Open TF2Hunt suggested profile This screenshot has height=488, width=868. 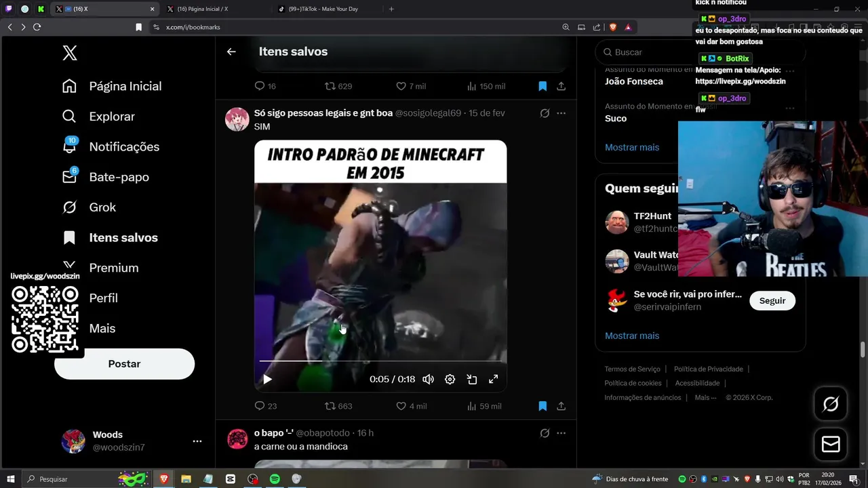click(x=652, y=216)
